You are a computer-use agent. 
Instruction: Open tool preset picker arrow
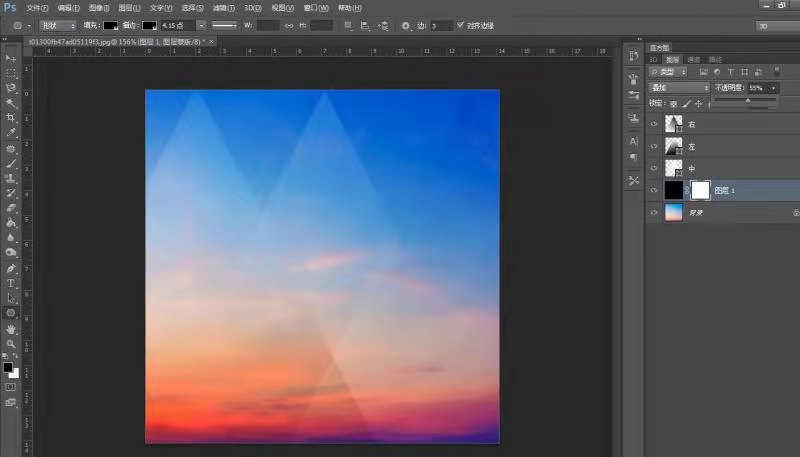[x=29, y=26]
